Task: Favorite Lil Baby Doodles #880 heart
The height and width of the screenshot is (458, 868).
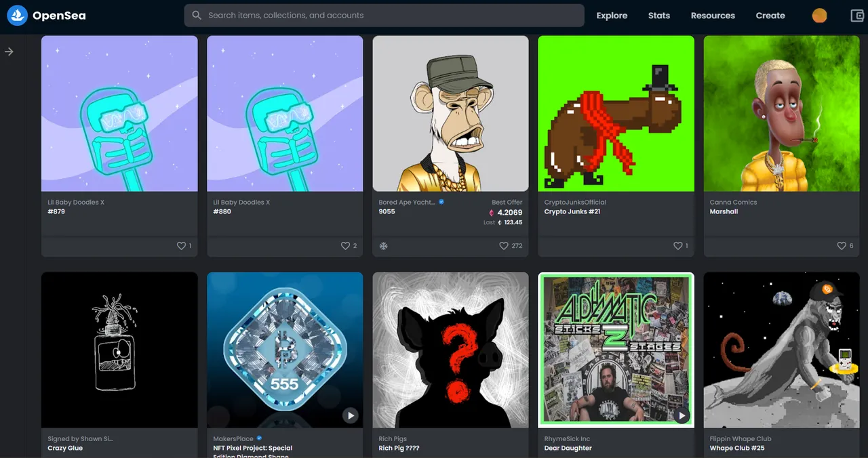Action: tap(345, 246)
